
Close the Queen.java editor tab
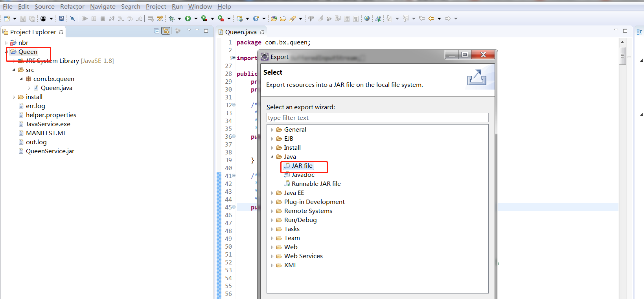click(262, 32)
